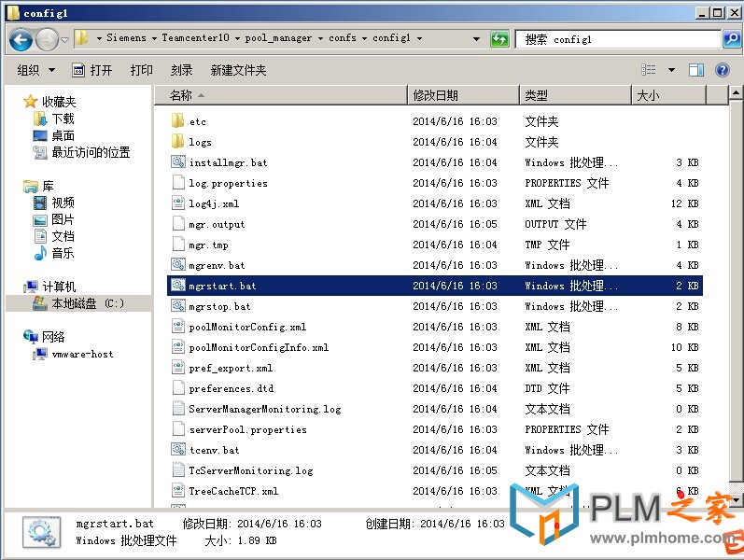Select pool_manager in the address path
744x560 pixels.
tap(278, 38)
